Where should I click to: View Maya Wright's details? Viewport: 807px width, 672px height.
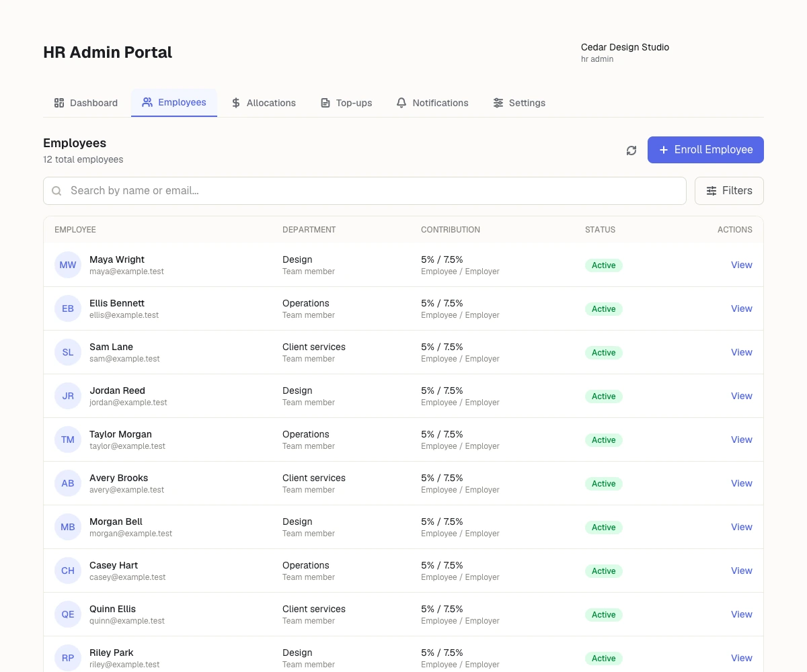tap(742, 265)
